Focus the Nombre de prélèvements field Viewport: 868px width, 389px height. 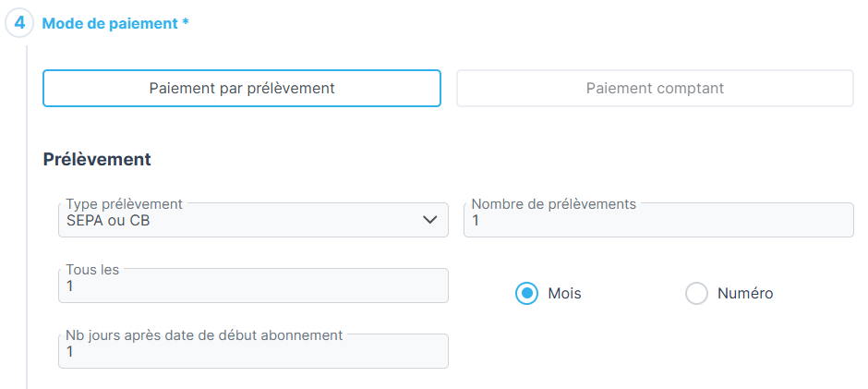[x=657, y=223]
